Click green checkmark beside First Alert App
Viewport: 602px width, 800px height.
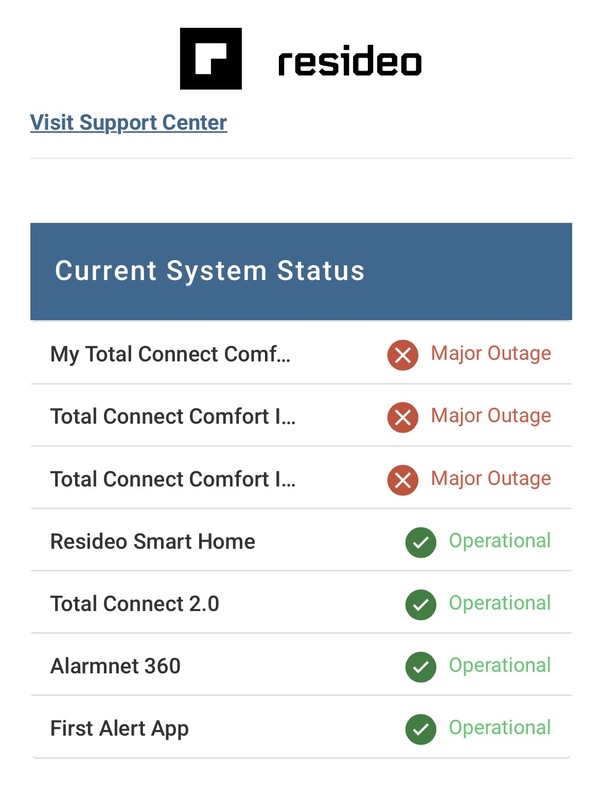pyautogui.click(x=421, y=729)
